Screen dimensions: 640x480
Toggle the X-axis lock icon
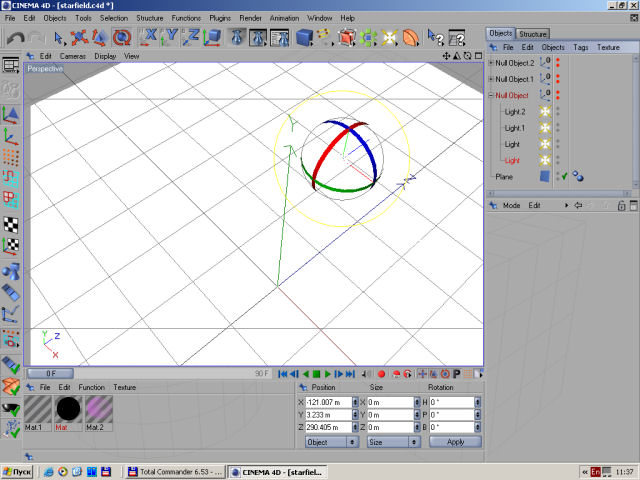pyautogui.click(x=151, y=38)
